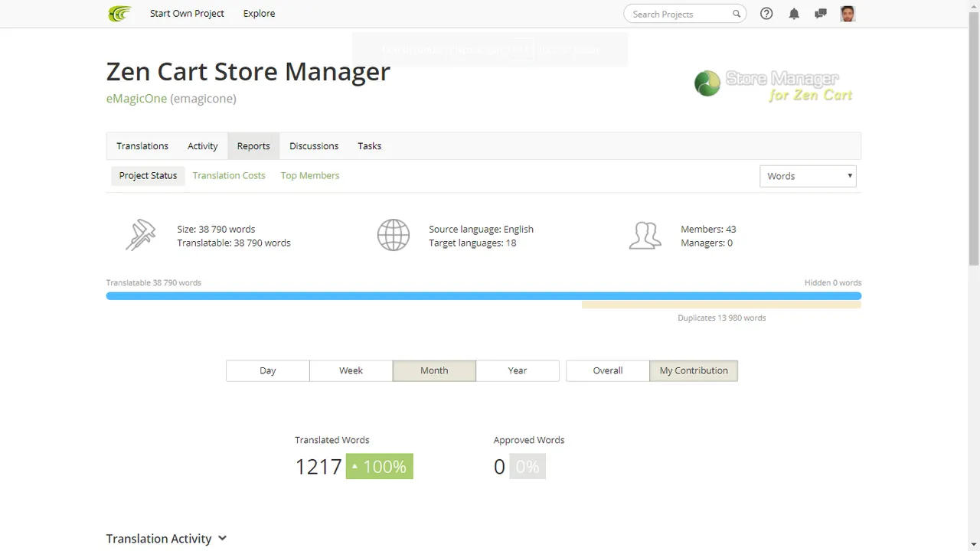Select the Month period toggle

coord(434,370)
